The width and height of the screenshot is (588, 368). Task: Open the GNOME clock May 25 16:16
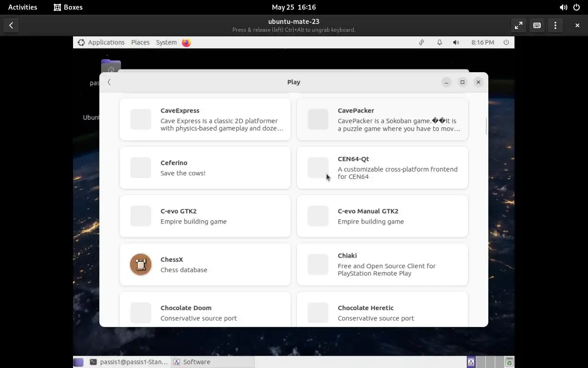click(294, 7)
